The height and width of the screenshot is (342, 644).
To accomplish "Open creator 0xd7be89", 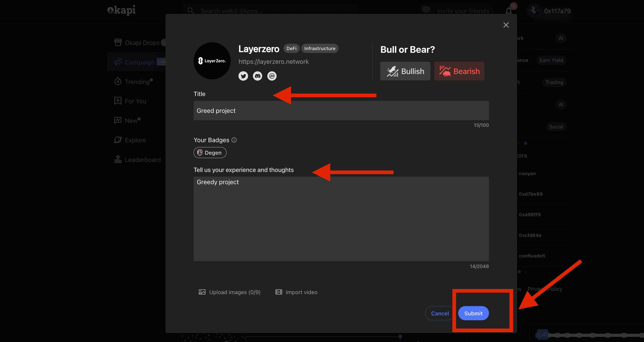I will [530, 194].
